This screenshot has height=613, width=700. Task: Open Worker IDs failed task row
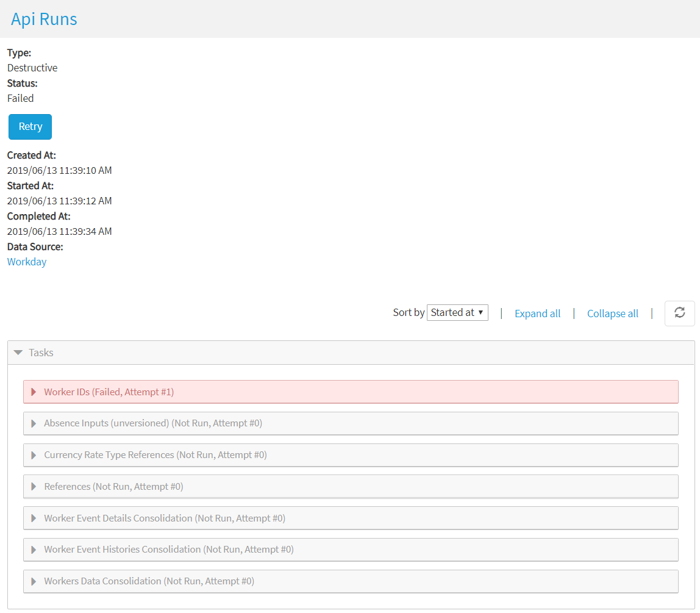click(x=109, y=392)
